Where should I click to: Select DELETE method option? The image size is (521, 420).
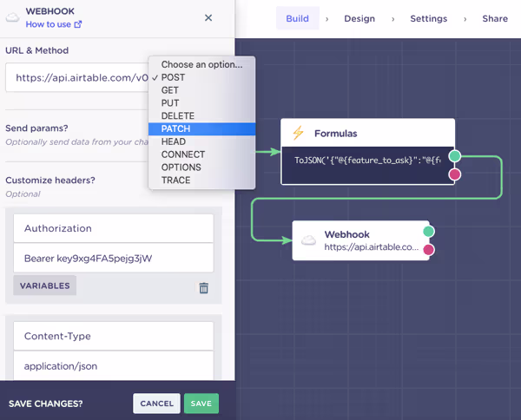202,116
